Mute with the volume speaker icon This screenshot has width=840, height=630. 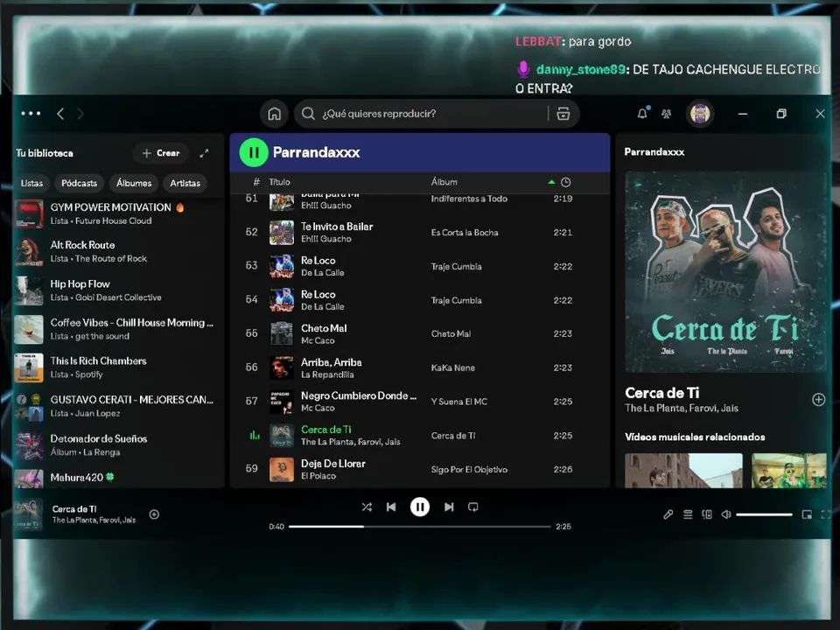[726, 514]
